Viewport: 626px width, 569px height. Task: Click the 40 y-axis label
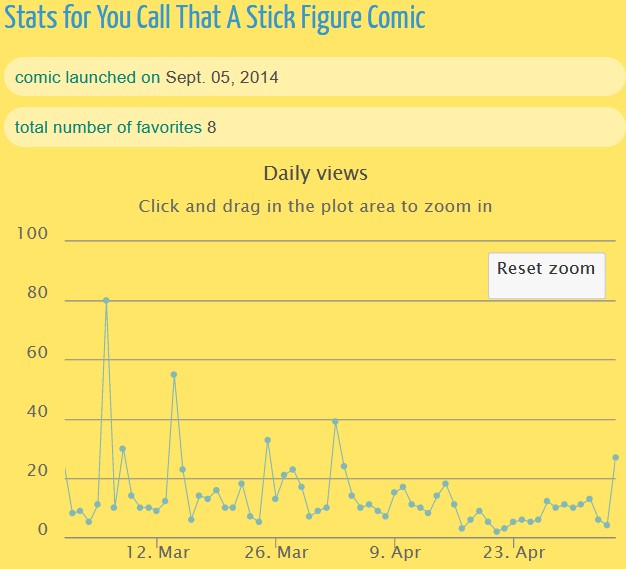pos(37,412)
